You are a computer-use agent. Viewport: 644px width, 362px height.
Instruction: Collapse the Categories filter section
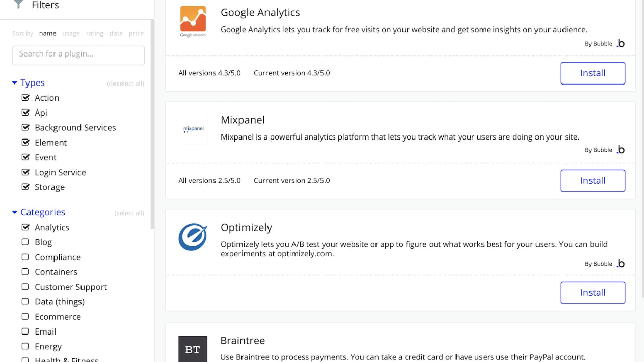[15, 212]
